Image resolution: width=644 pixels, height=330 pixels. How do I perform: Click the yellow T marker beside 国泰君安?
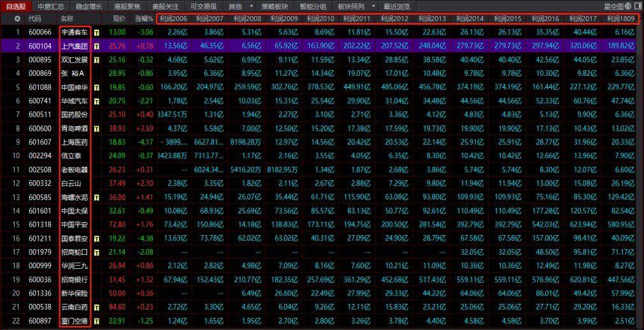click(x=97, y=238)
